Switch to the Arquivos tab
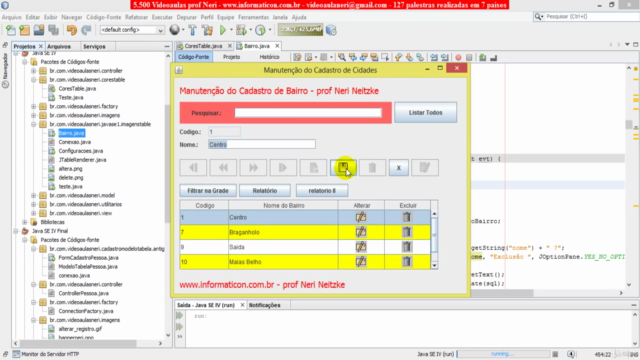Image resolution: width=640 pixels, height=360 pixels. tap(59, 47)
